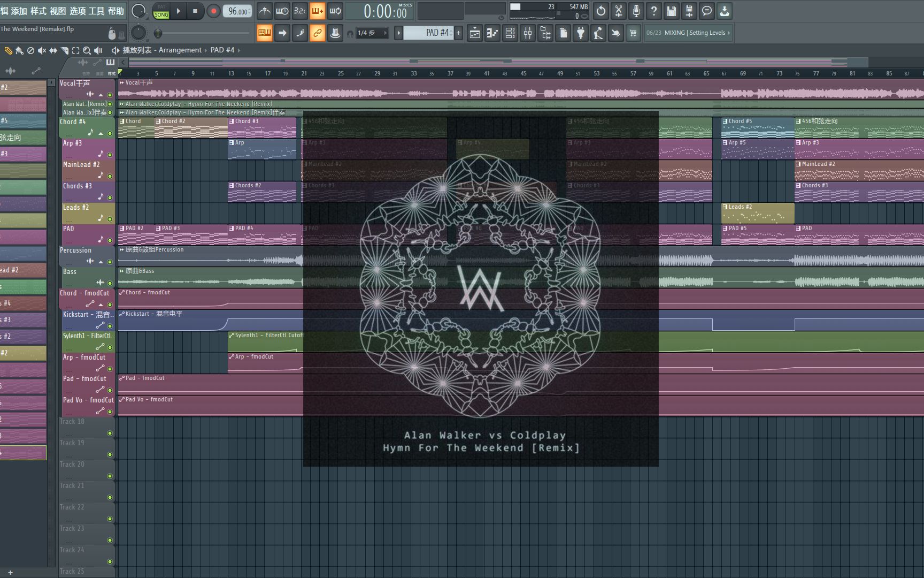Add a new pattern with plus button
This screenshot has height=578, width=924.
[458, 33]
